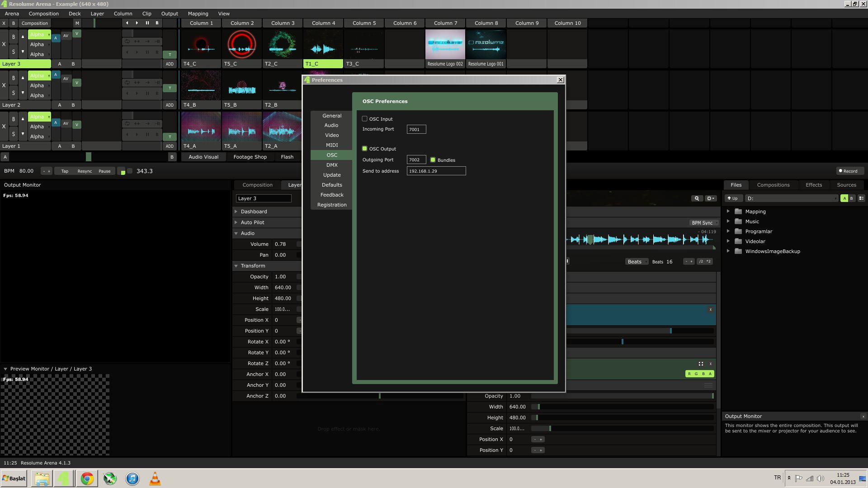The width and height of the screenshot is (868, 488).
Task: Toggle the Bundles checkbox
Action: pos(433,160)
